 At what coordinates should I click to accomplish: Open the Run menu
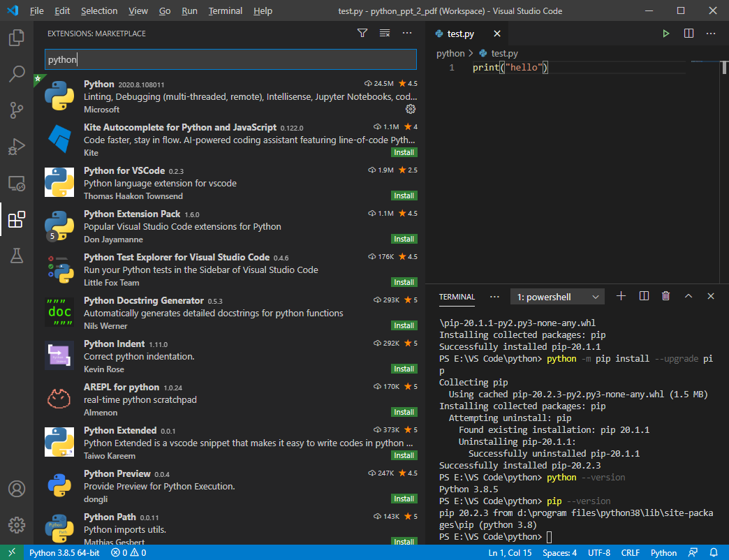pos(189,10)
